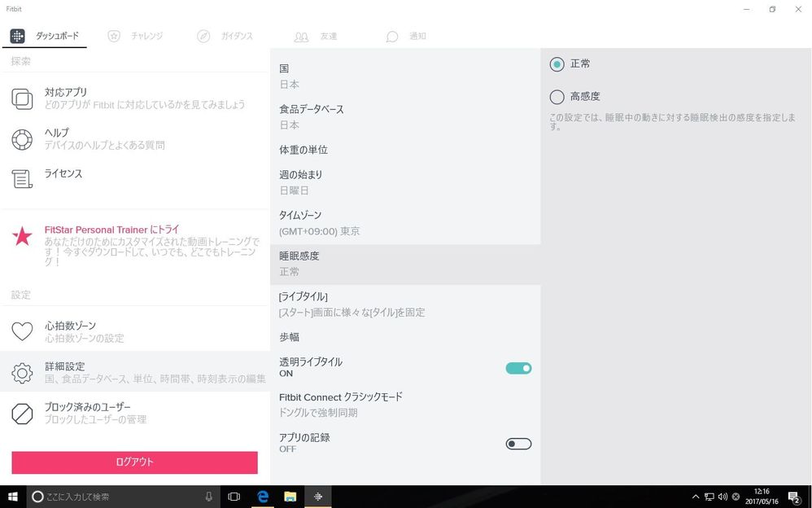Switch to the チャレンジ tab
Screen dimensions: 812x508
click(x=146, y=36)
